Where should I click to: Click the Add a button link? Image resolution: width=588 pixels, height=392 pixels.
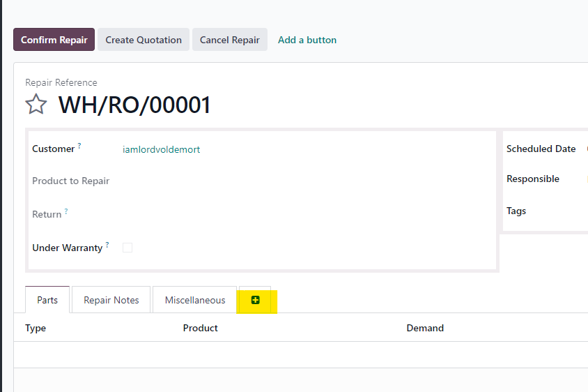307,40
